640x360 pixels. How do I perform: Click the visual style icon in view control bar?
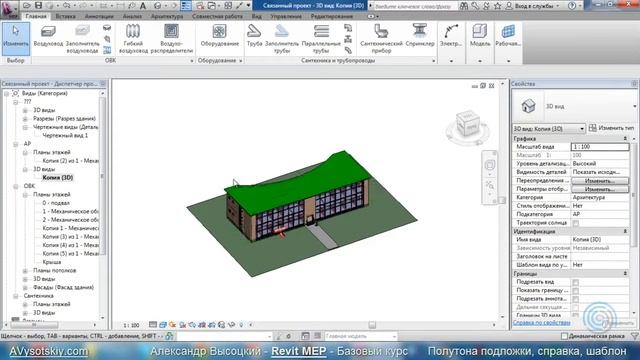point(162,325)
